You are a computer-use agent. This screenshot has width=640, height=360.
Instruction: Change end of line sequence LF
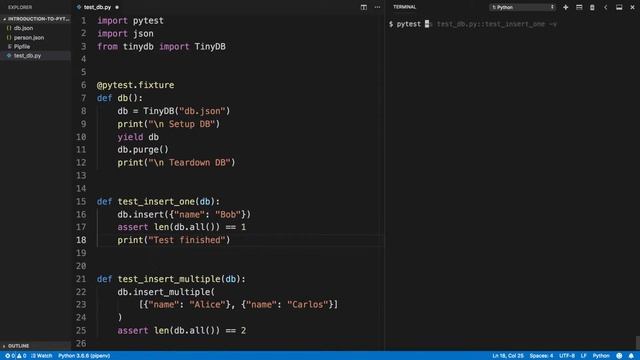coord(584,356)
